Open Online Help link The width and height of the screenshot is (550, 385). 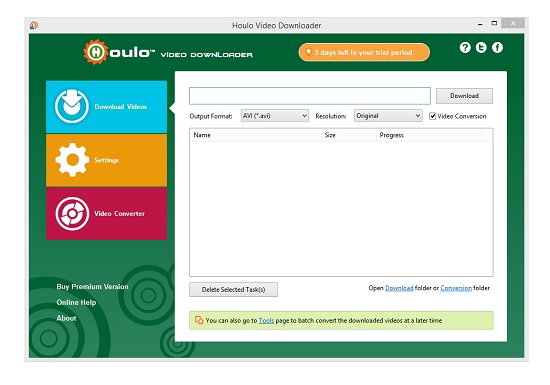76,302
